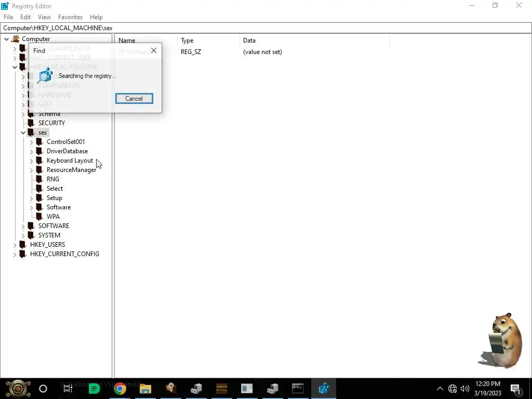This screenshot has width=532, height=399.
Task: Click the folder icon beside the sex key
Action: [x=31, y=132]
